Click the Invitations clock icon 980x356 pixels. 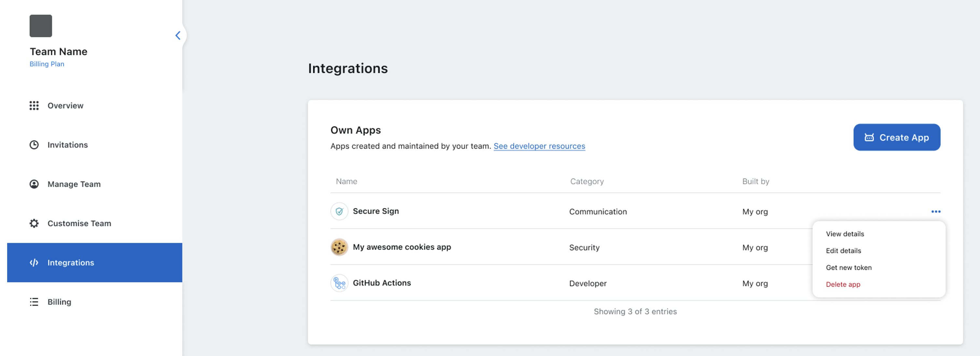(34, 144)
